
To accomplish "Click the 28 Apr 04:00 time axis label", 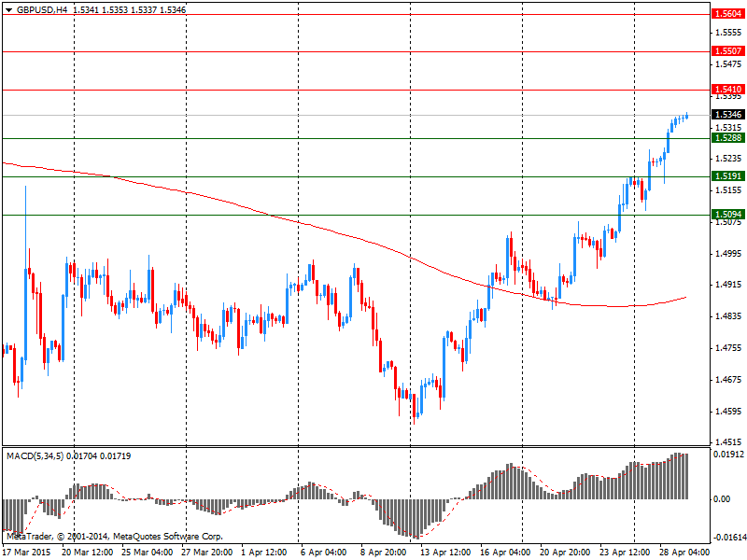I will coord(684,553).
